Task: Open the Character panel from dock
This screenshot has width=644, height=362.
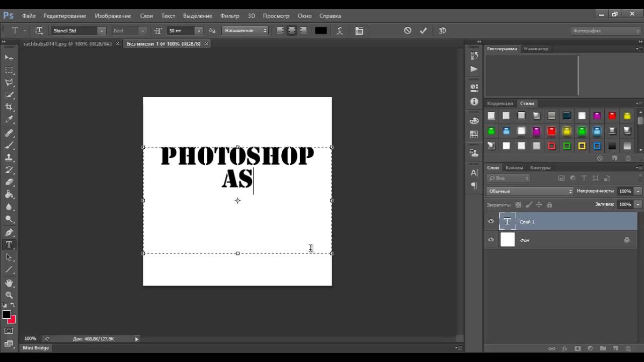Action: pos(474,172)
